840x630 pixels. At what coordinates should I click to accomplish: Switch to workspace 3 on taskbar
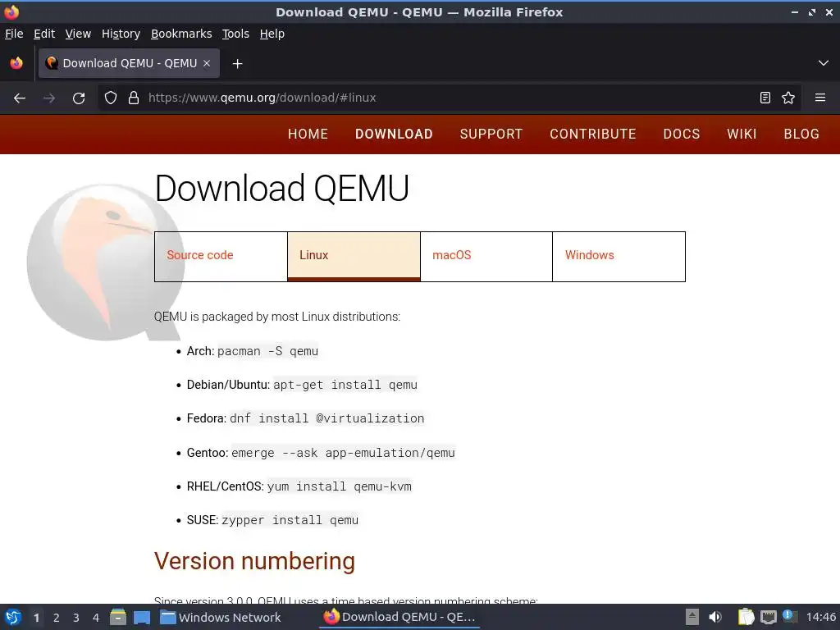(76, 618)
